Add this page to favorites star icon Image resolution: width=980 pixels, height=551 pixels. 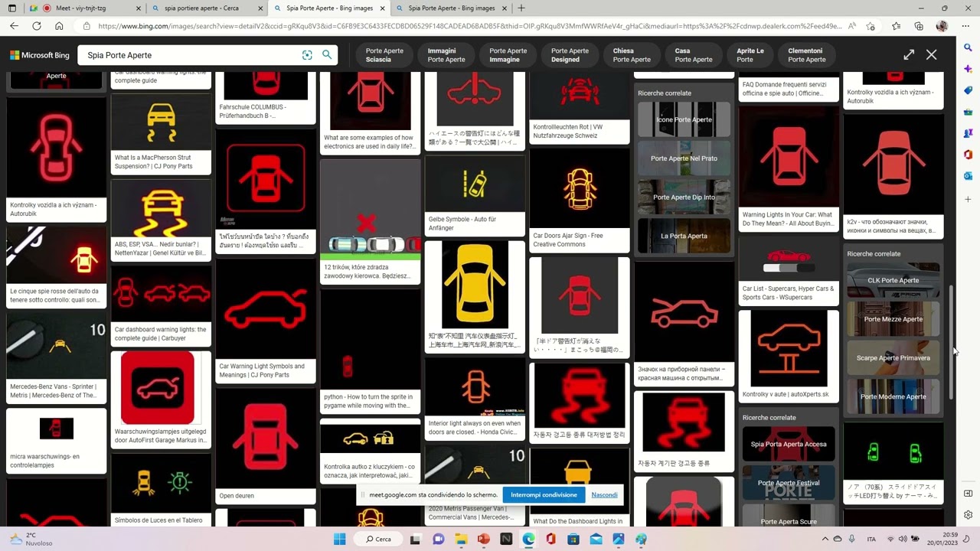871,26
